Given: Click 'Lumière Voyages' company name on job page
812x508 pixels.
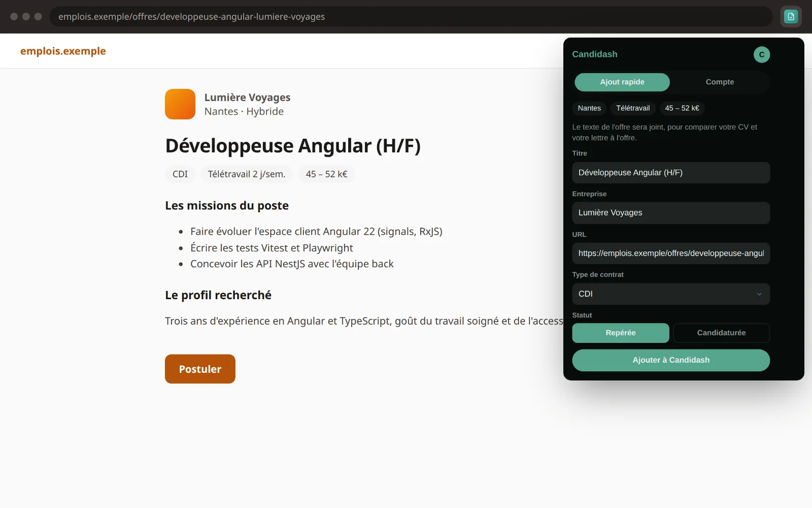Looking at the screenshot, I should pos(247,97).
